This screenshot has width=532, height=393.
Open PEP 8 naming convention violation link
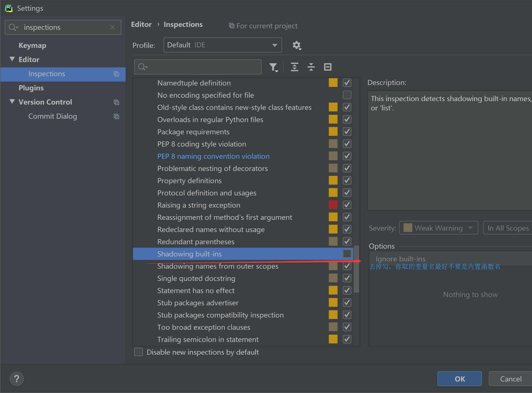pyautogui.click(x=213, y=156)
